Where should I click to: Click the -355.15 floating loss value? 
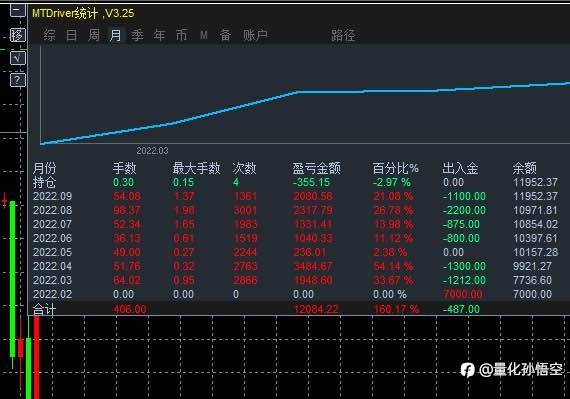point(312,182)
